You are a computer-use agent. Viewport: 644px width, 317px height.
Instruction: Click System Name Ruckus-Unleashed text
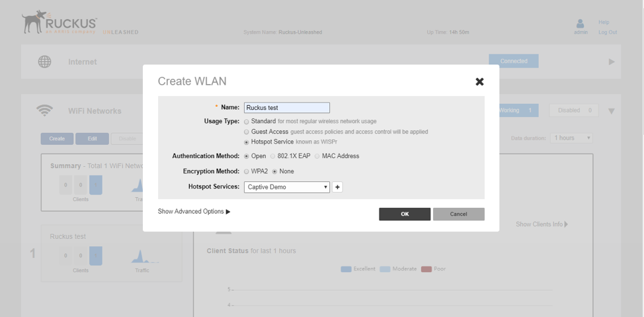[x=282, y=32]
